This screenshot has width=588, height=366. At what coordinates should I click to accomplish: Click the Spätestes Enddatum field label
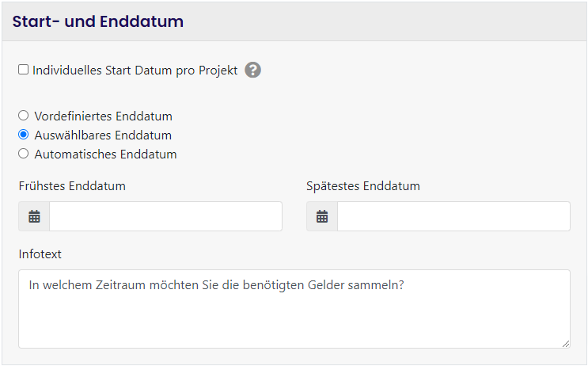363,186
